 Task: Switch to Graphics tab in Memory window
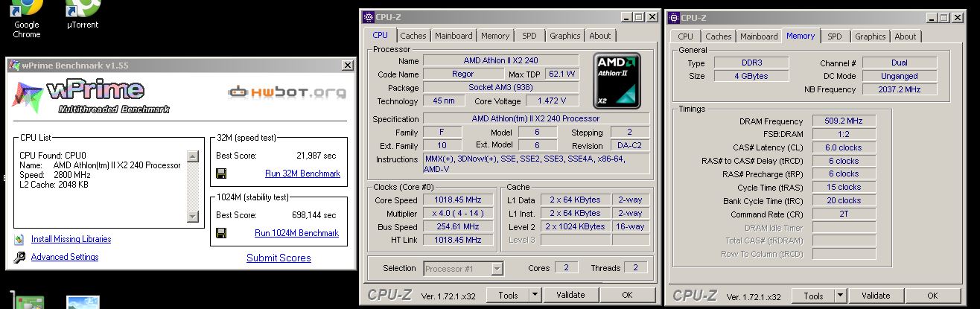coord(871,36)
